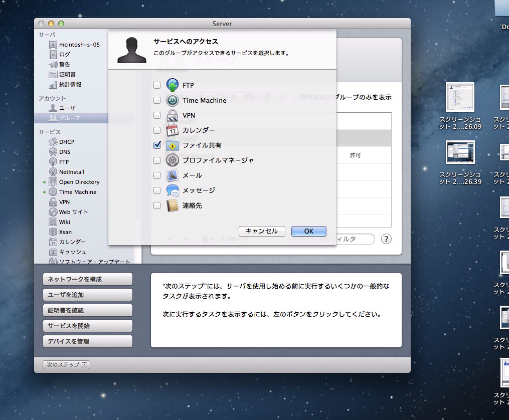Click the Profile Manager gear icon
Screen dimensions: 509x420
(173, 160)
